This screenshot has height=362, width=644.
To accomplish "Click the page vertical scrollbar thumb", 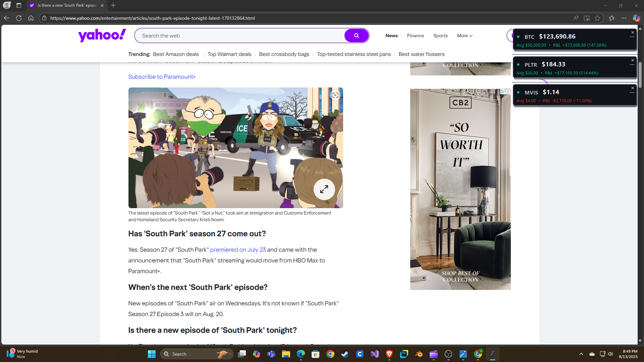I will 640,75.
